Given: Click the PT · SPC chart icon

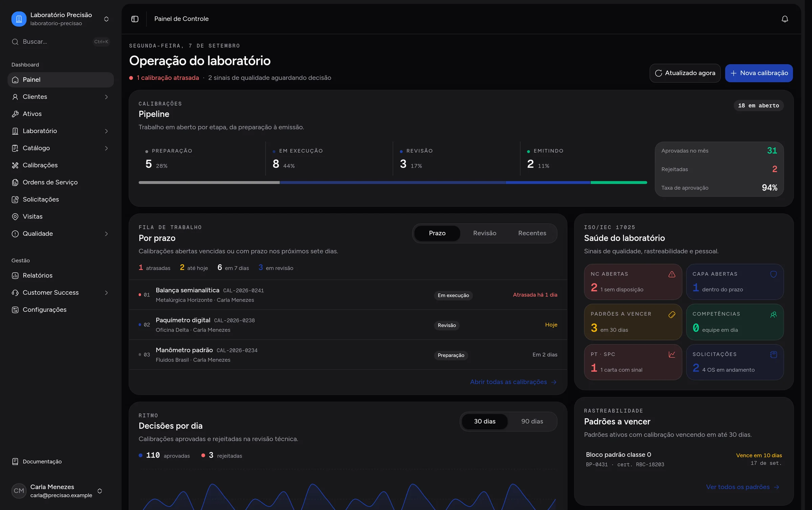Looking at the screenshot, I should pos(672,355).
